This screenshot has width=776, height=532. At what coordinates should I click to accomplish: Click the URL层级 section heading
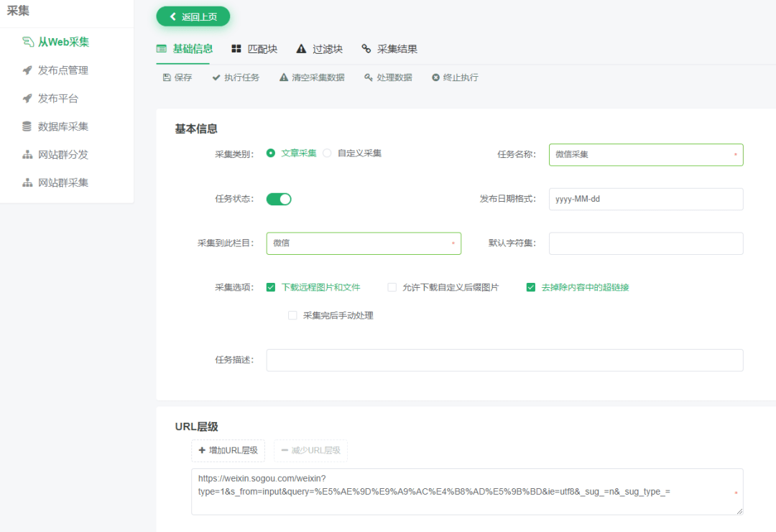(x=196, y=426)
